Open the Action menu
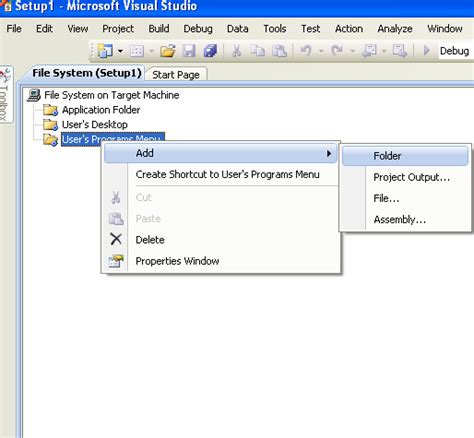474x438 pixels. tap(349, 29)
